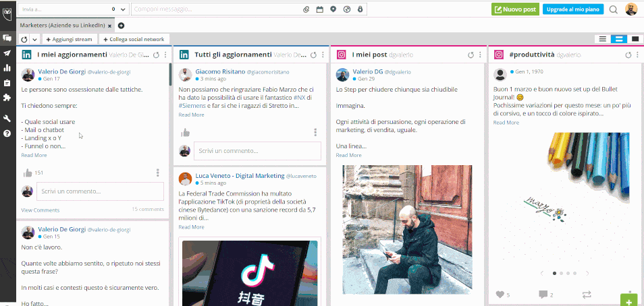Open refresh interval dropdown arrow
This screenshot has width=644, height=306.
tap(35, 39)
